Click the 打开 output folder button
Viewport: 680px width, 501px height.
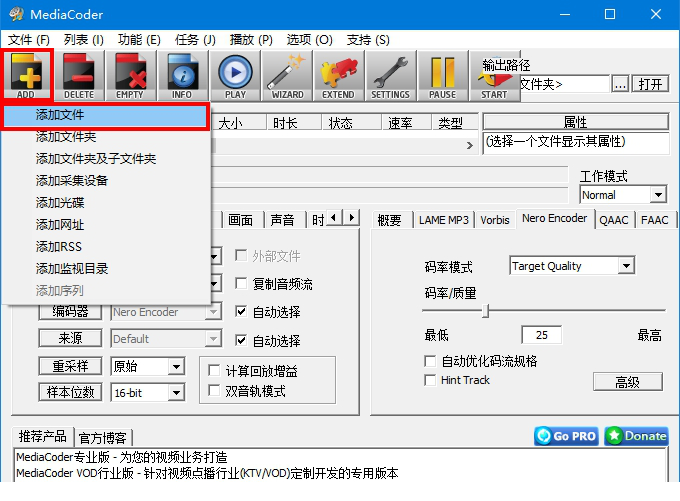(650, 84)
